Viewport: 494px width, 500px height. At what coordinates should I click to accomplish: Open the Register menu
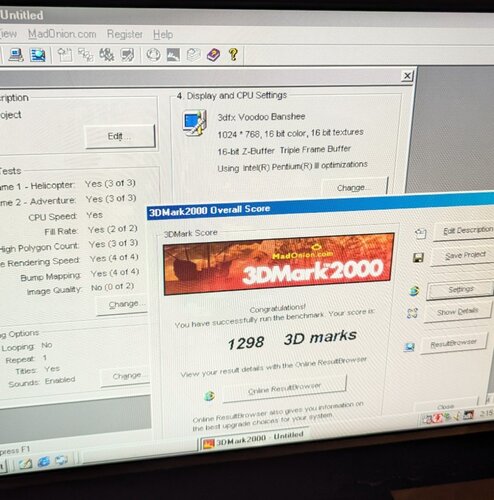pos(125,34)
